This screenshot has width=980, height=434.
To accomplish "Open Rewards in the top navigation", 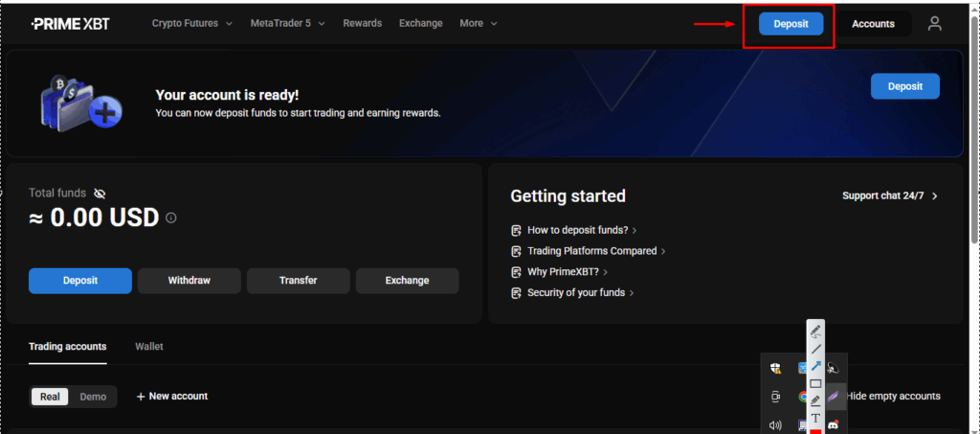I will coord(362,23).
